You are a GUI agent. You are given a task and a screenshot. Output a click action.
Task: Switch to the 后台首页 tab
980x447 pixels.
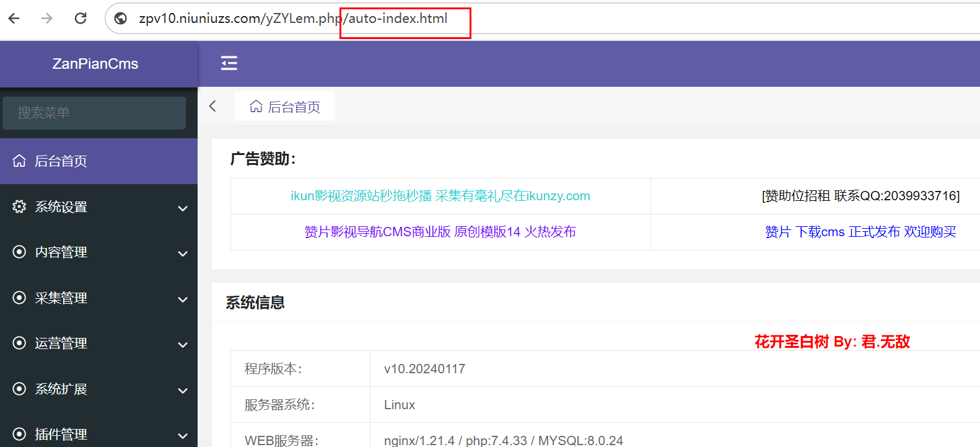click(x=284, y=107)
